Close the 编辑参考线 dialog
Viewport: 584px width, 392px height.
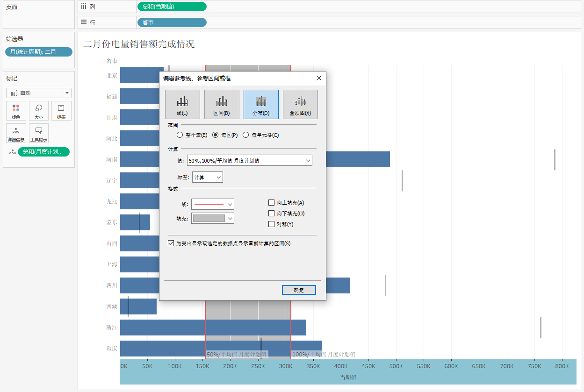[x=319, y=78]
